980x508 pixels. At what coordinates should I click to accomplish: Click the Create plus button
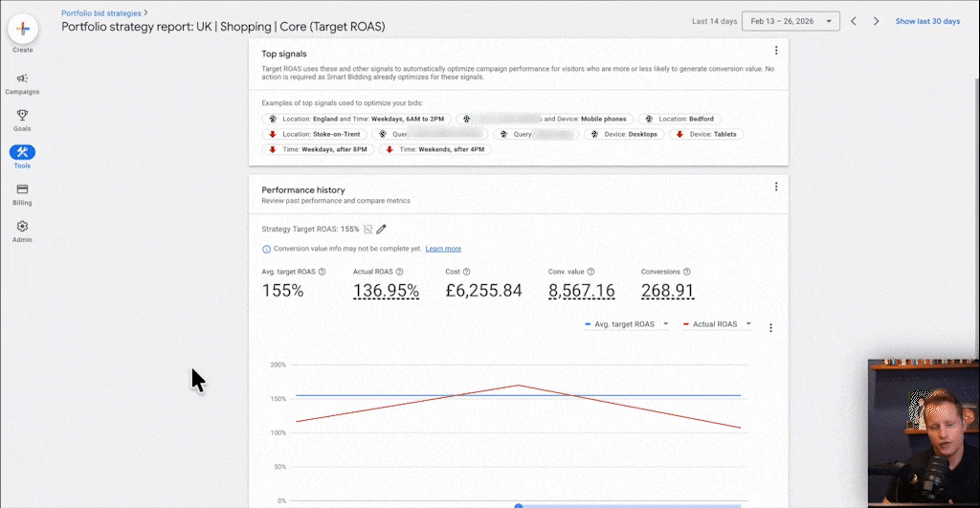tap(22, 29)
